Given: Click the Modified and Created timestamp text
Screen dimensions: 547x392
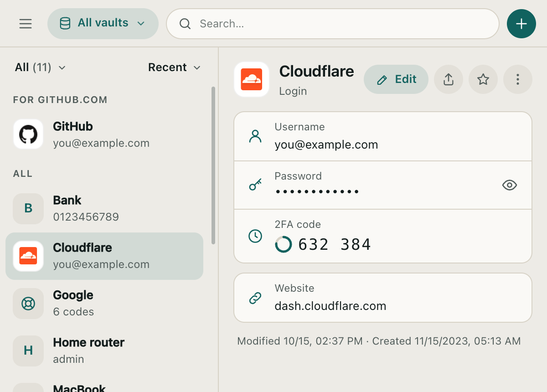Looking at the screenshot, I should (379, 341).
